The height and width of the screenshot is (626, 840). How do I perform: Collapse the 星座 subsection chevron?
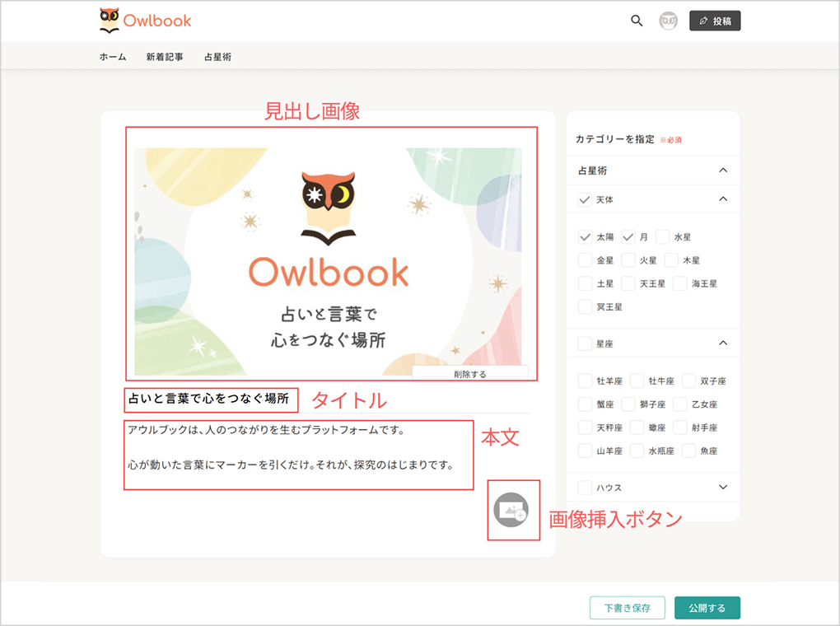pos(723,343)
